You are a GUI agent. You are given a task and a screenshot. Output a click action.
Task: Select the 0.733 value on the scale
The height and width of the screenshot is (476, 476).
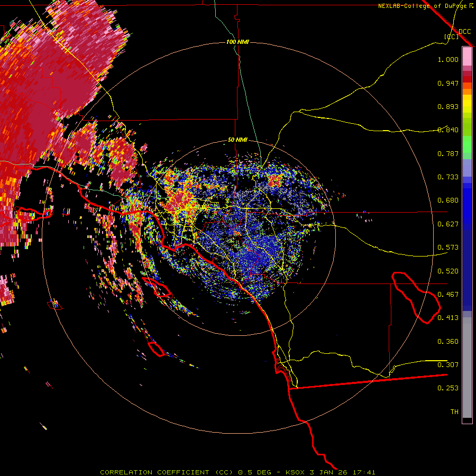tap(448, 177)
